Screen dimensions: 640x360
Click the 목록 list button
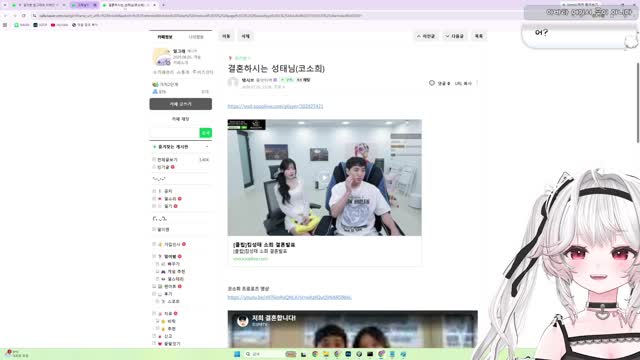[x=479, y=36]
